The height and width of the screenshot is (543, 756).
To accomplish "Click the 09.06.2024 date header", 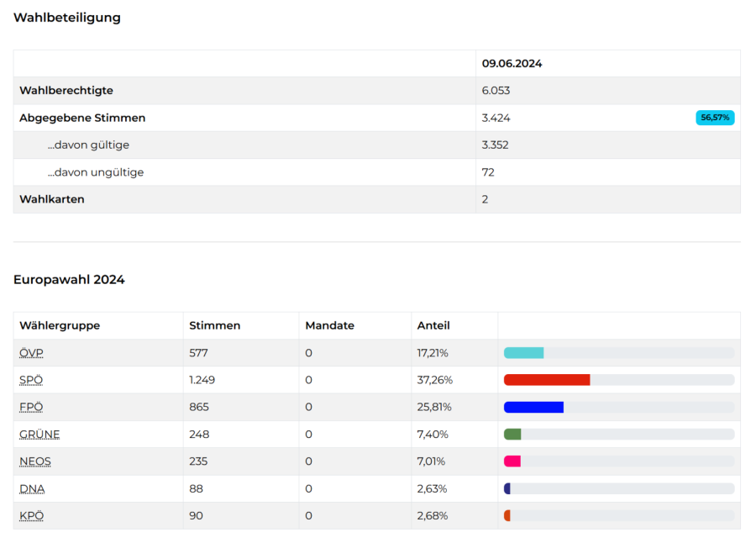I will click(512, 63).
